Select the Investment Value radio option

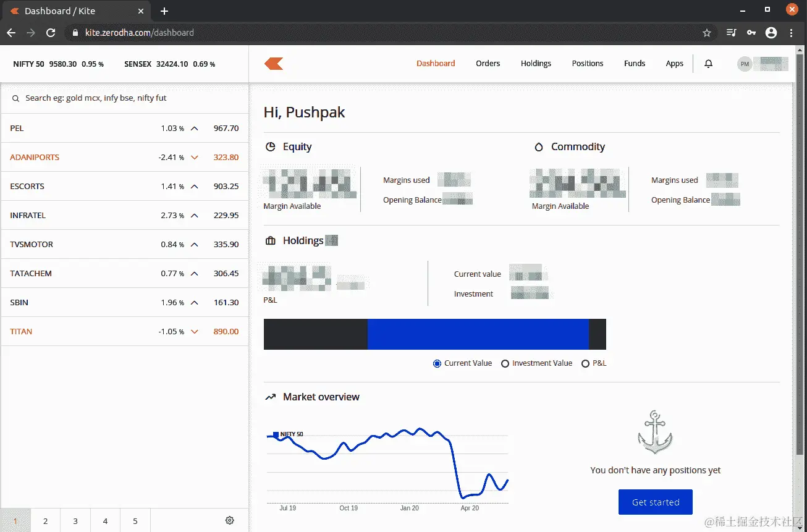coord(505,363)
